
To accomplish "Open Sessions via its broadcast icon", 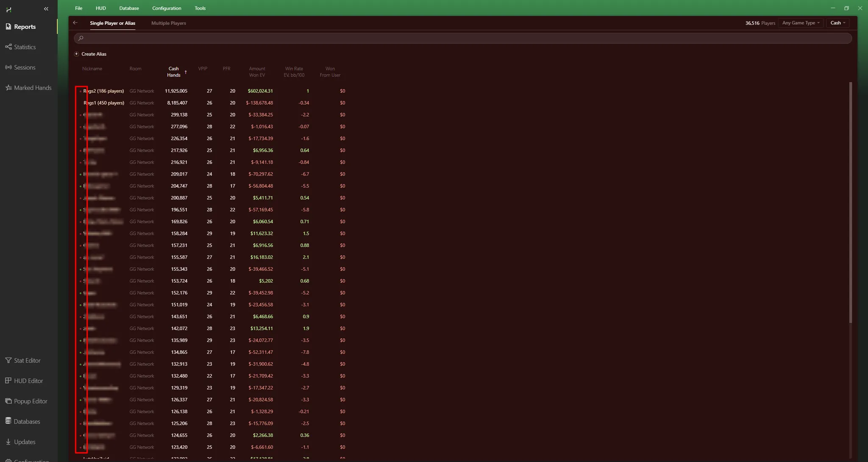I will (x=8, y=67).
